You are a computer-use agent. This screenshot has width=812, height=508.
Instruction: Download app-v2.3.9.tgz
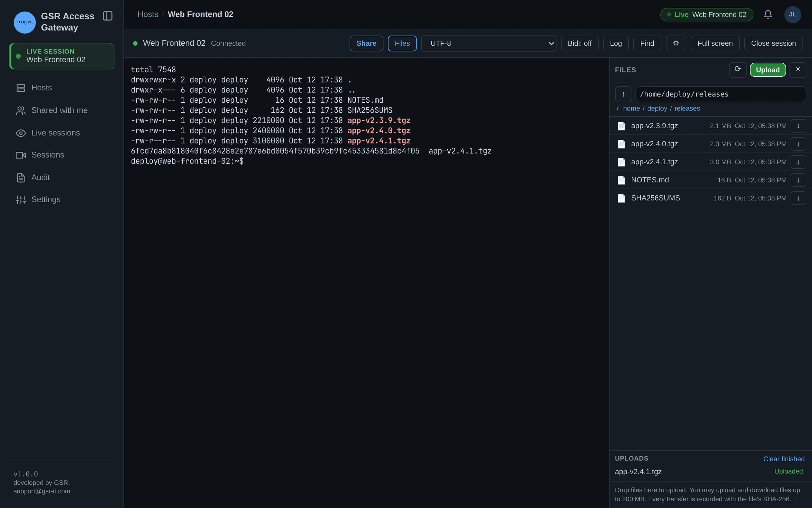(x=798, y=126)
